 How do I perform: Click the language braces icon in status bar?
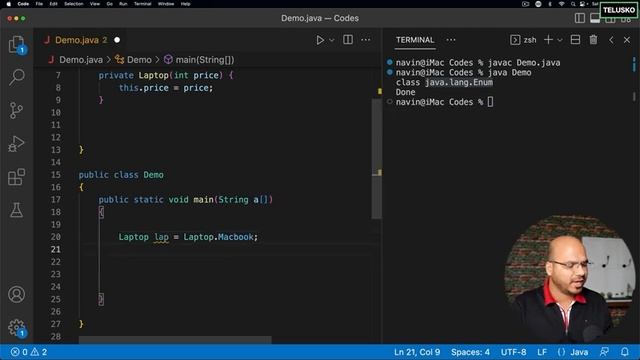[x=561, y=352]
